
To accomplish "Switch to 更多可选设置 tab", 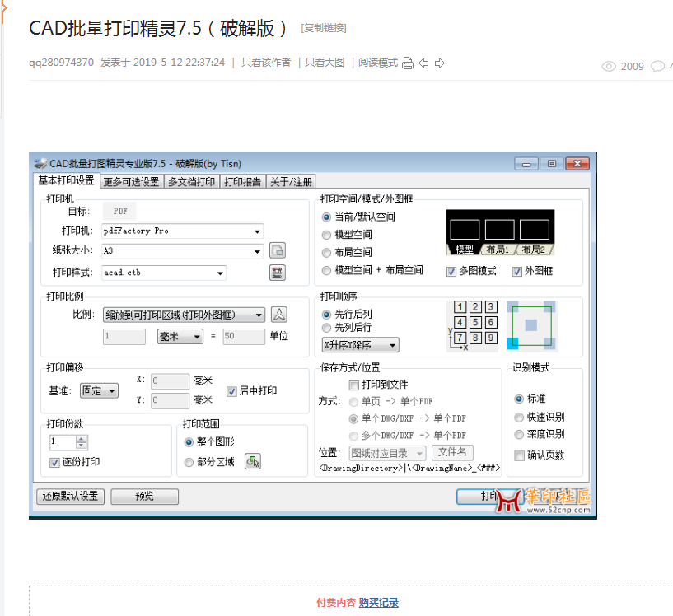I will point(132,182).
